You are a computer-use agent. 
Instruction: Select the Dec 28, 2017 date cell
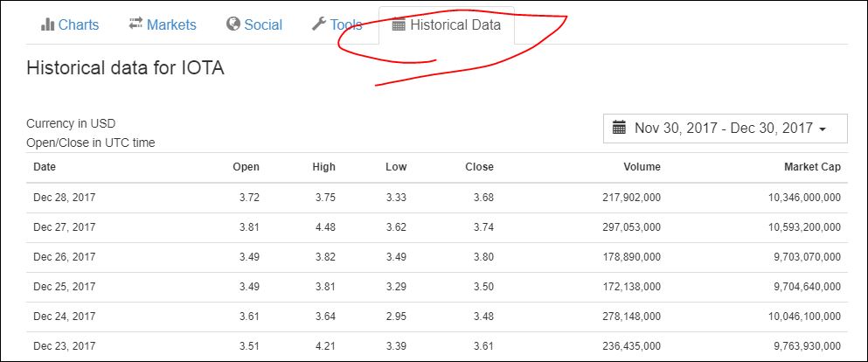coord(64,197)
